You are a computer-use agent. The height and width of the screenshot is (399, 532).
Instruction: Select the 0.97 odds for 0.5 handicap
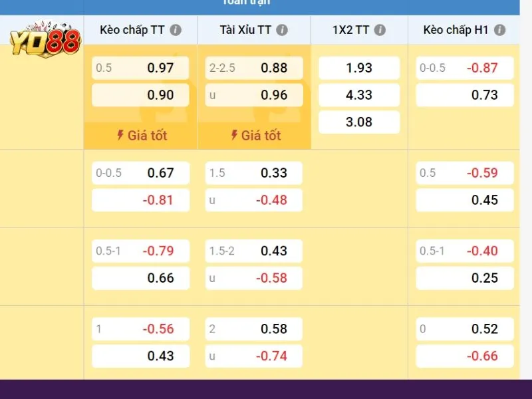[140, 68]
